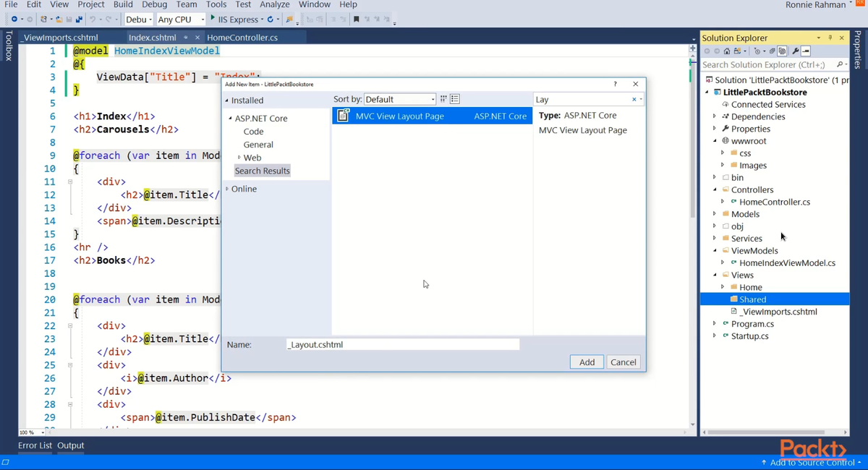Collapse div block at code line 11
868x470 pixels.
coord(70,181)
